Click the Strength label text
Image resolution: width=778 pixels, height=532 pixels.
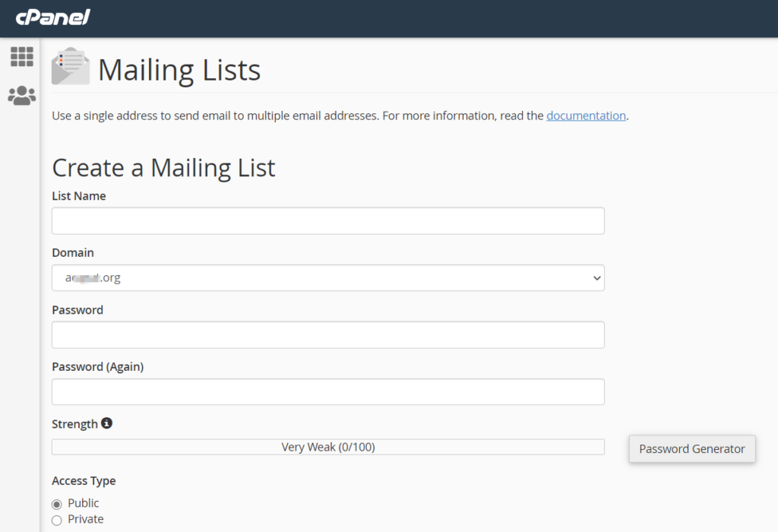[x=74, y=424]
